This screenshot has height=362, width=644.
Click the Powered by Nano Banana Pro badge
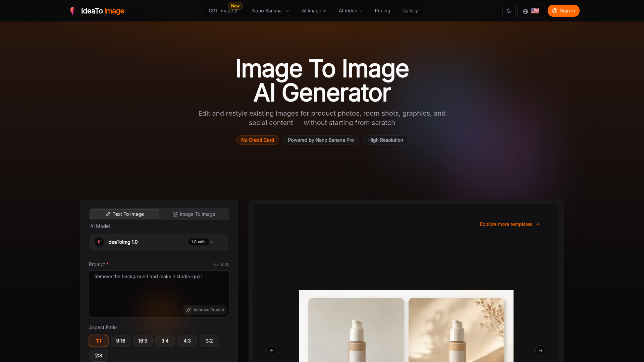tap(321, 140)
